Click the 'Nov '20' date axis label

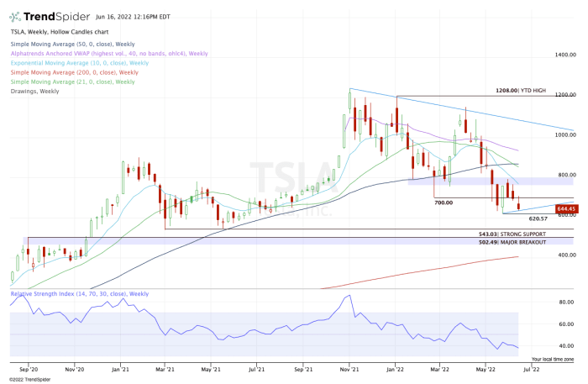pos(75,370)
